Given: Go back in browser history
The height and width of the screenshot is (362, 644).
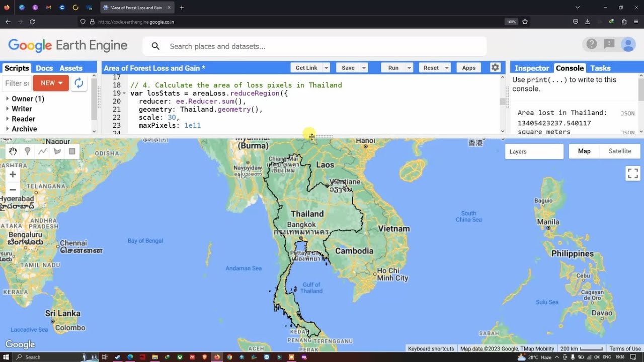Looking at the screenshot, I should click(x=8, y=22).
